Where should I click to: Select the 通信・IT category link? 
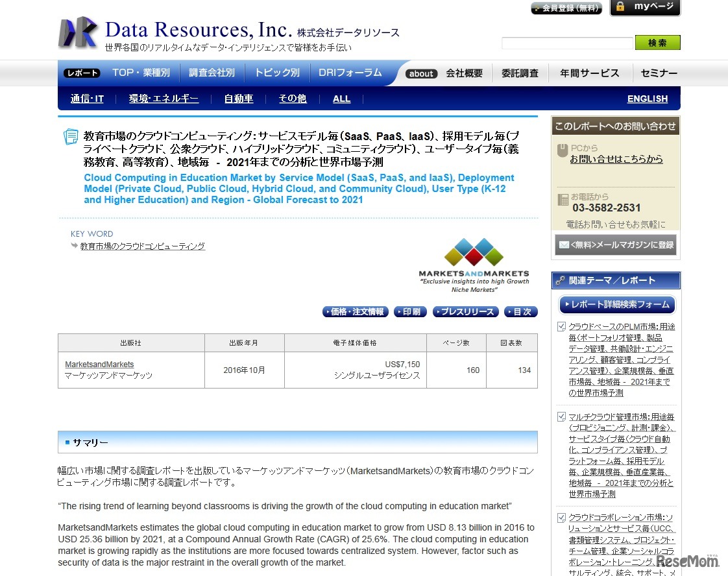click(x=87, y=99)
